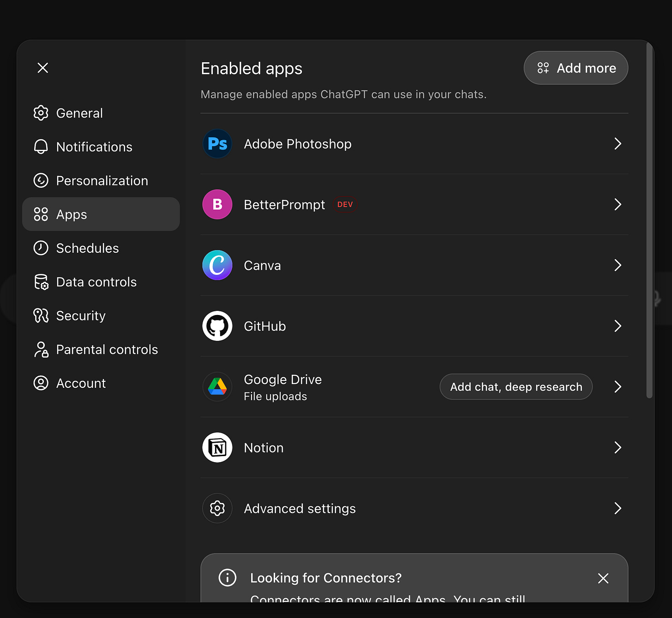Open Advanced settings chevron
Viewport: 672px width, 618px height.
[618, 508]
